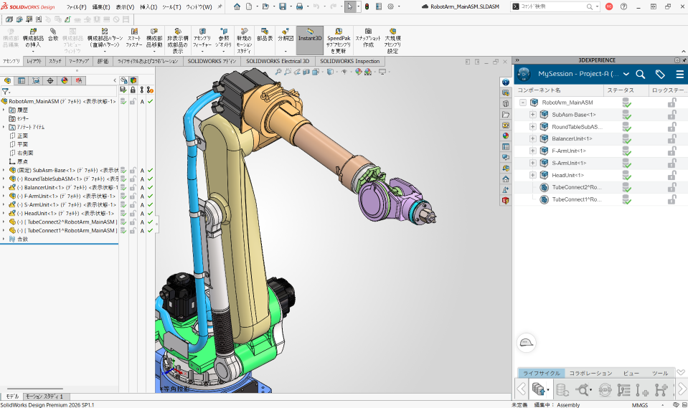Open the ファイル(F) menu

[76, 7]
